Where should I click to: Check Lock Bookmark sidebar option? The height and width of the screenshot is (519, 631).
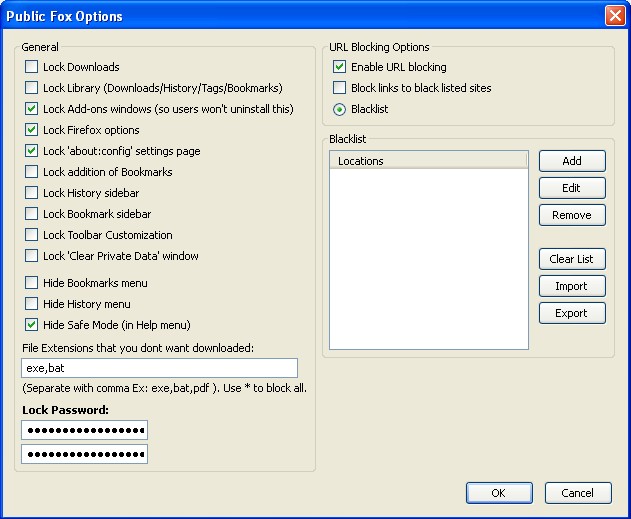click(31, 213)
